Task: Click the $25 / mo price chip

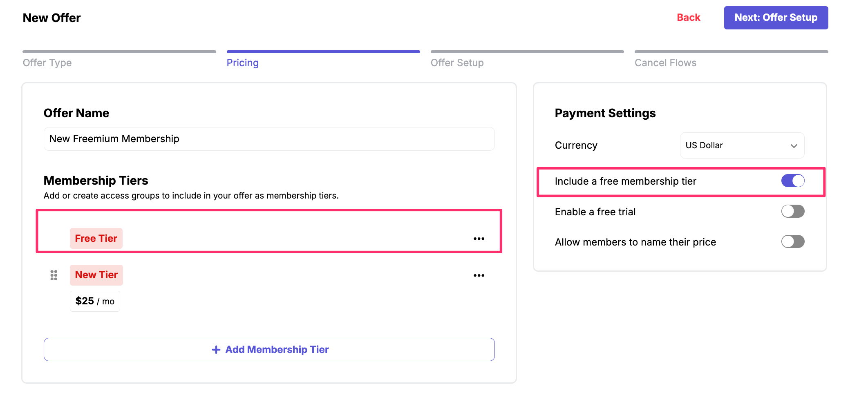Action: (x=95, y=301)
